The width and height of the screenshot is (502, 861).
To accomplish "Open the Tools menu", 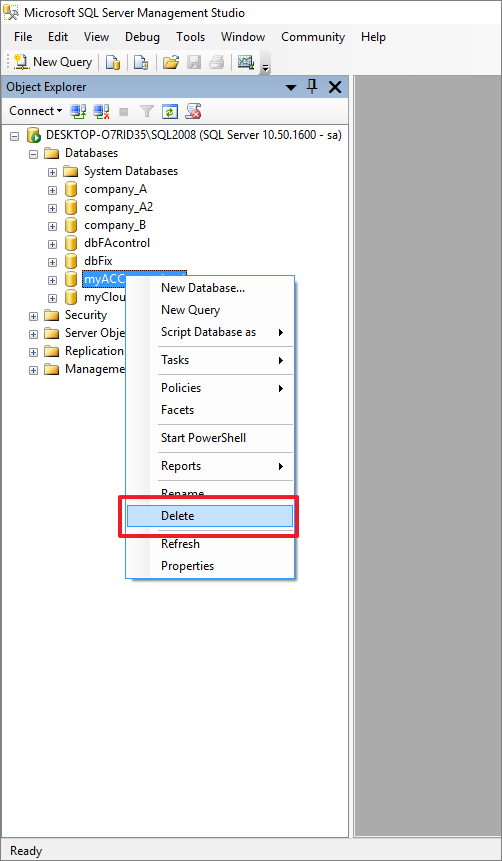I will click(x=191, y=37).
